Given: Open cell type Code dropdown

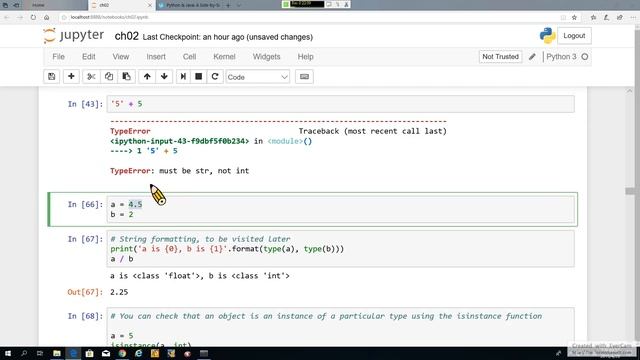Looking at the screenshot, I should pos(258,77).
